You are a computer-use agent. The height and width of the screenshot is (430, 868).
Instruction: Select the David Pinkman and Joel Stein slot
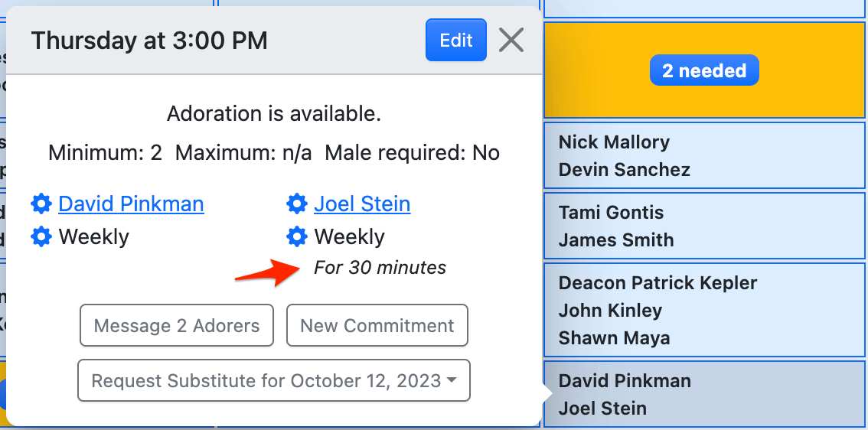click(x=705, y=395)
